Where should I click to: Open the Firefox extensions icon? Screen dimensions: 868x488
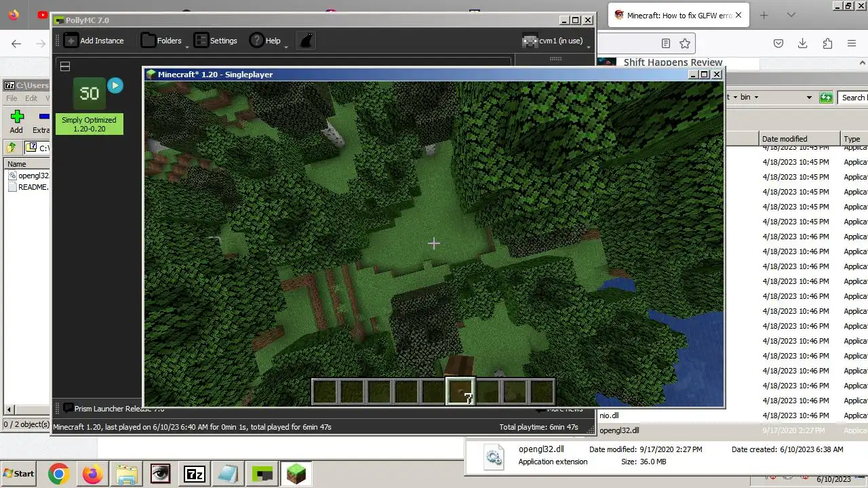(827, 43)
